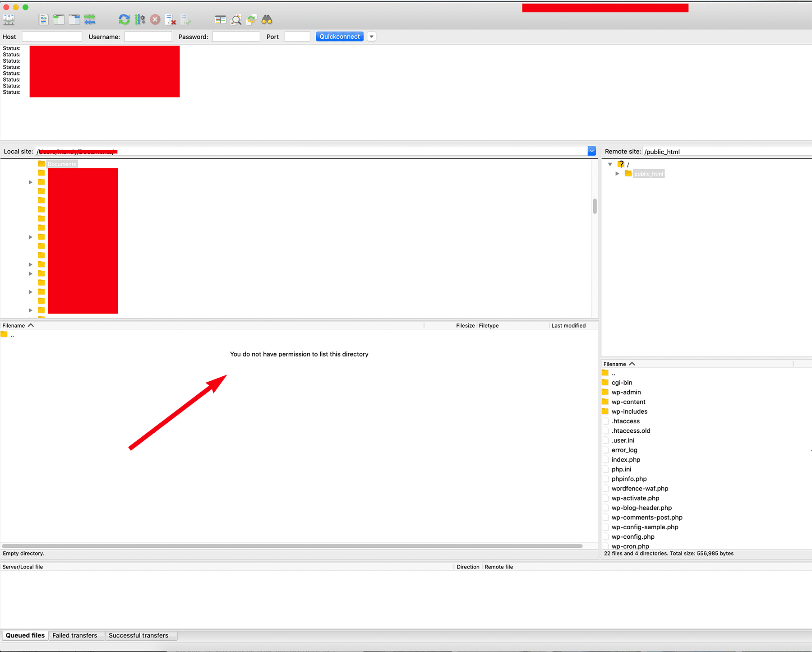Disconnect from the current server
Viewport: 812px width, 652px height.
171,19
